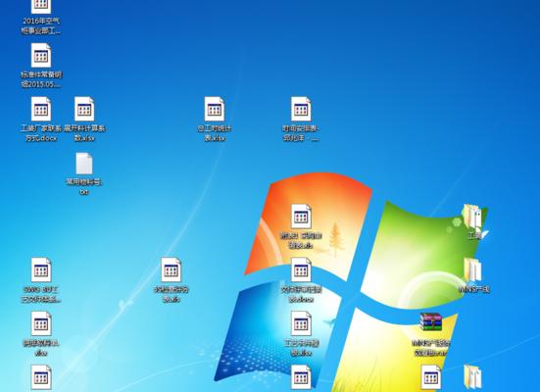Select the folder above the WNS folder
This screenshot has height=392, width=540.
click(x=474, y=221)
